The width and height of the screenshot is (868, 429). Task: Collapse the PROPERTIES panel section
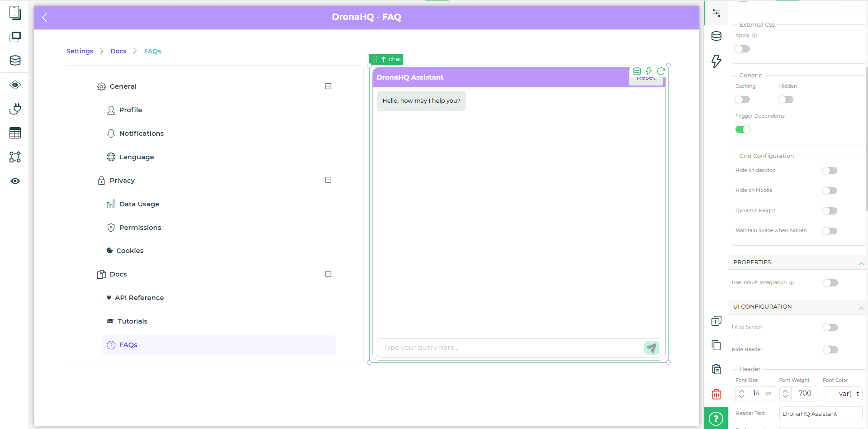coord(861,263)
